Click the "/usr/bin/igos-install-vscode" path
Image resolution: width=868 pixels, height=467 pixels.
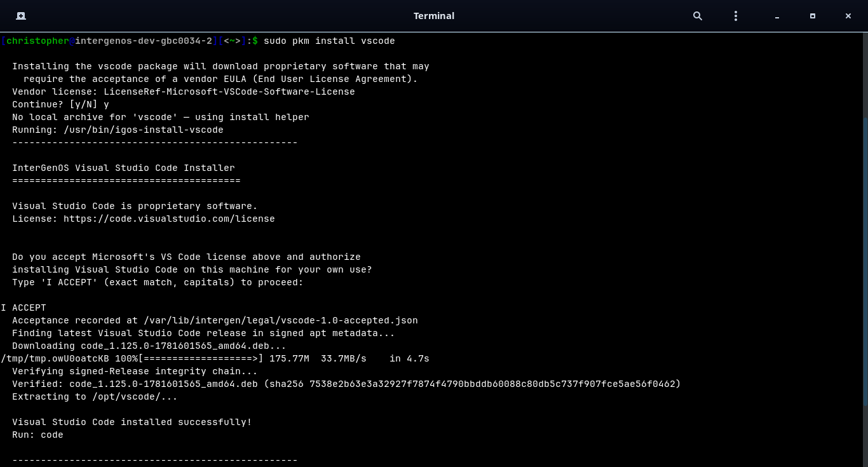[144, 130]
